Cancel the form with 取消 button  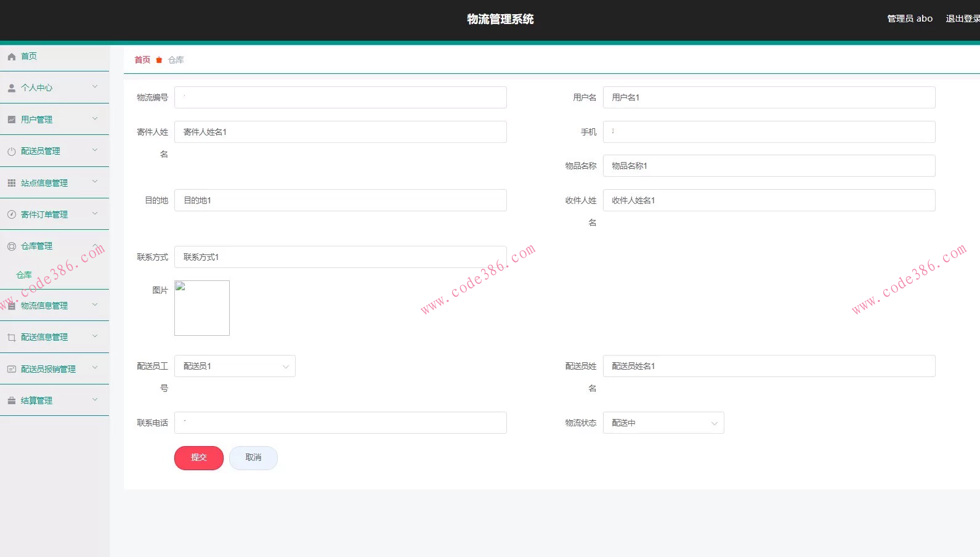click(x=253, y=458)
